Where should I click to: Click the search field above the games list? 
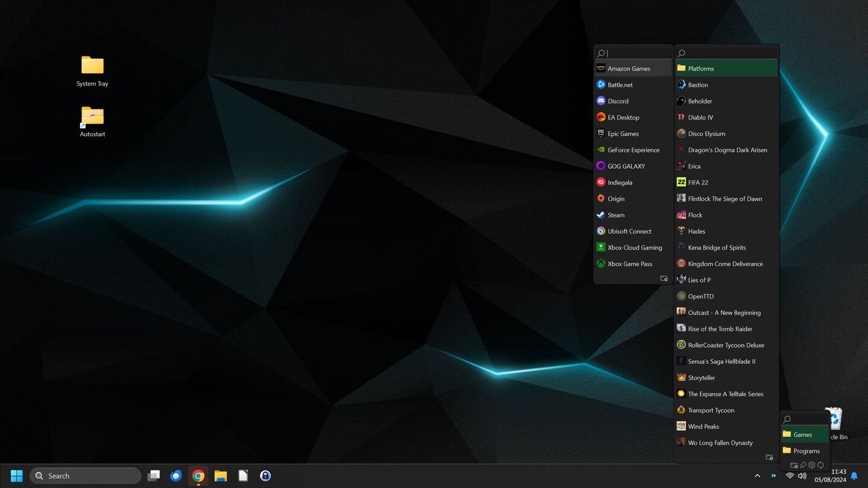tap(723, 52)
